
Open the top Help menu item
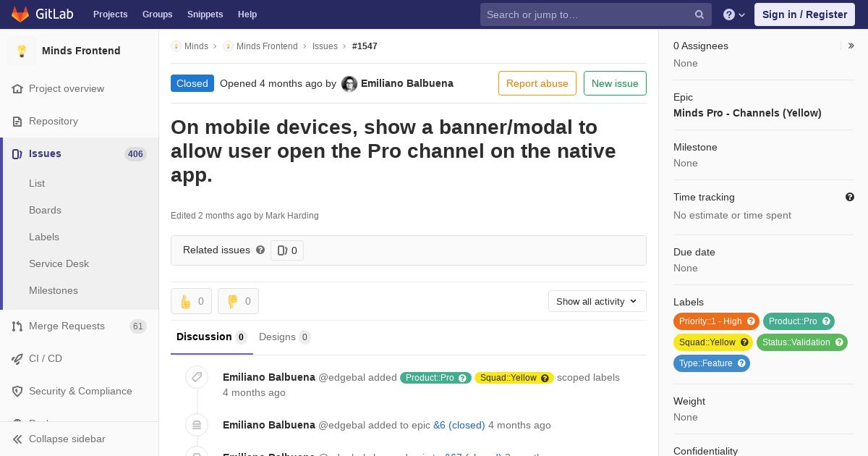point(247,14)
